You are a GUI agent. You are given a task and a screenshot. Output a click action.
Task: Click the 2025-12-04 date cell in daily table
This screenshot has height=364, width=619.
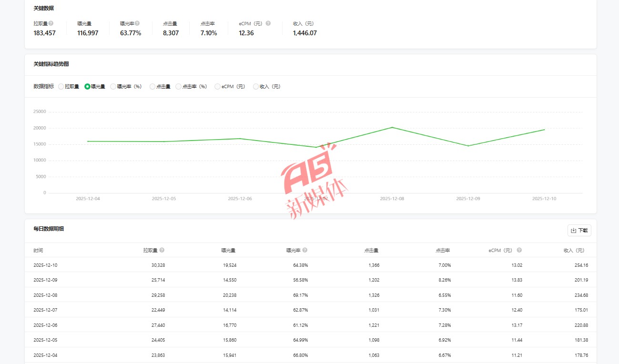[x=45, y=355]
